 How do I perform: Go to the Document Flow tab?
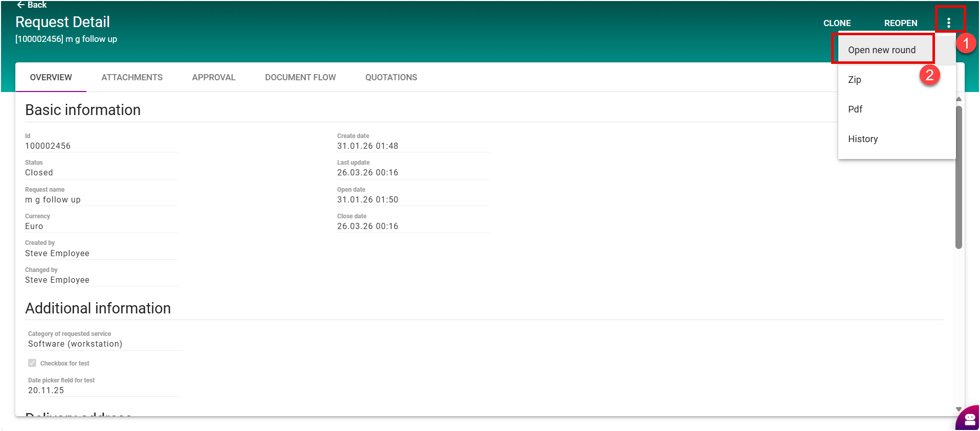pyautogui.click(x=300, y=77)
